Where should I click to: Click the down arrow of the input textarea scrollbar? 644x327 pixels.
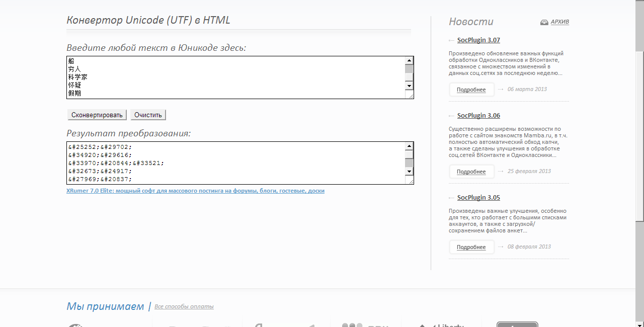click(x=409, y=86)
